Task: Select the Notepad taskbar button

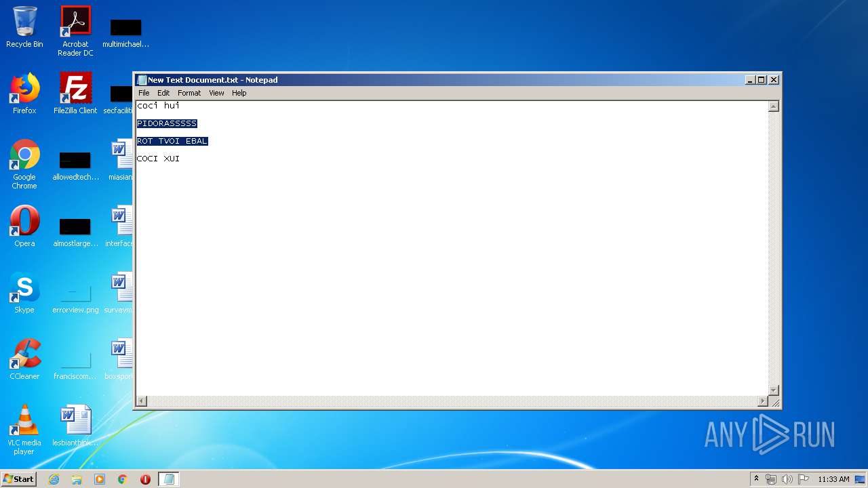Action: click(x=169, y=479)
